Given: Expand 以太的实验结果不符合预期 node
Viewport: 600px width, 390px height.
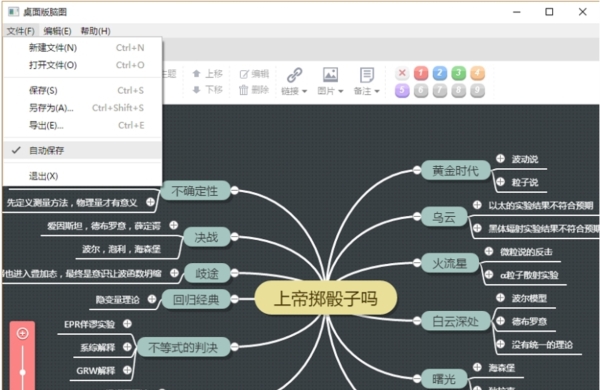Looking at the screenshot, I should tap(477, 205).
